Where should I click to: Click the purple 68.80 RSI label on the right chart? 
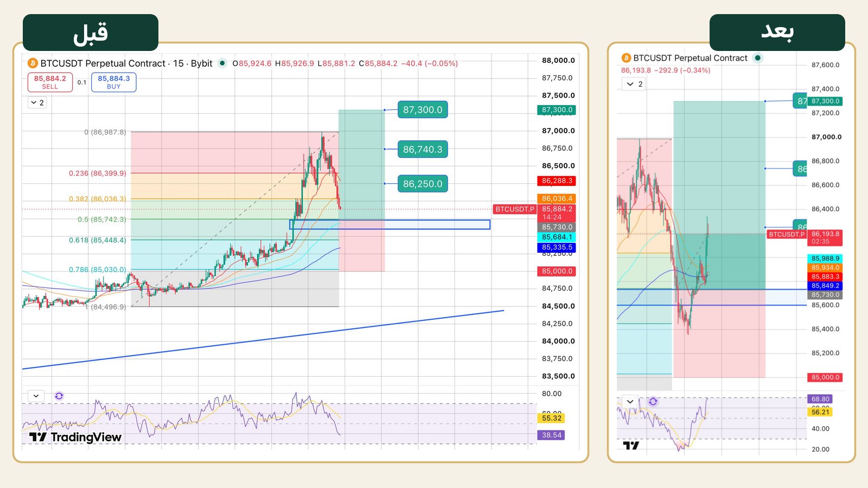[820, 399]
